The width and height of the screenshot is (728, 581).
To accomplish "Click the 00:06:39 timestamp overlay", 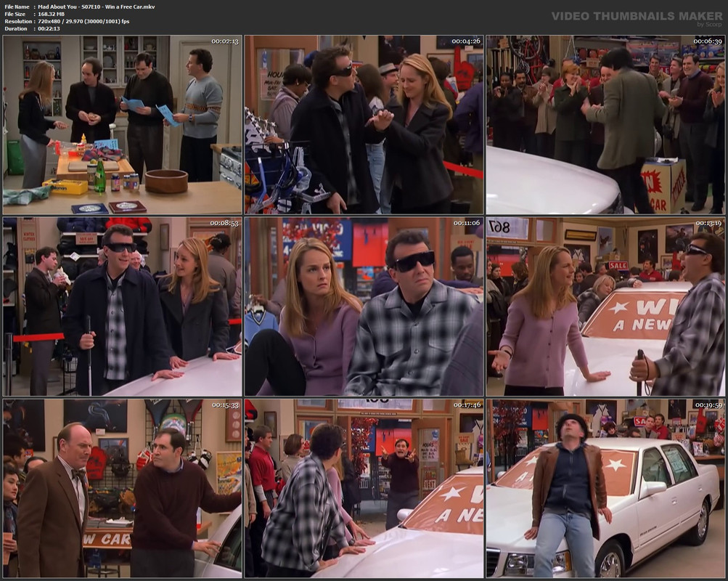I will (x=708, y=41).
